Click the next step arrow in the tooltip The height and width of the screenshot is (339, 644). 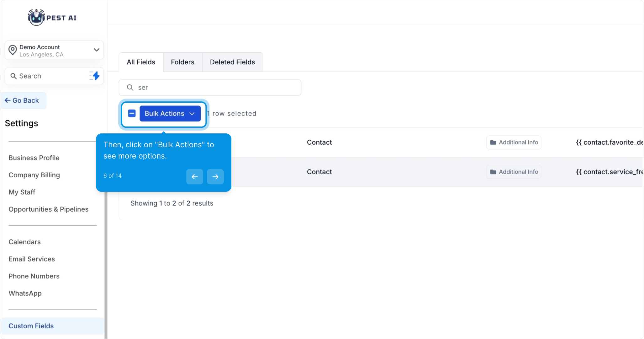pos(215,177)
